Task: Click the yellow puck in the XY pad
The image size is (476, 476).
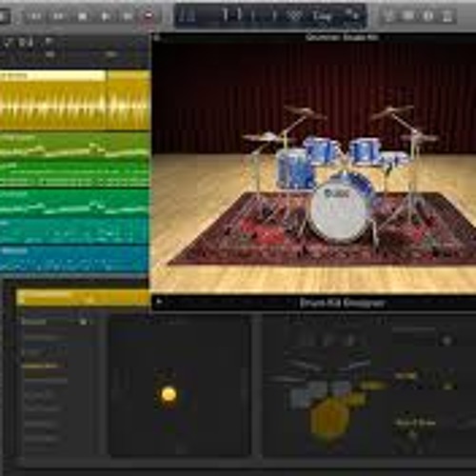Action: point(169,394)
